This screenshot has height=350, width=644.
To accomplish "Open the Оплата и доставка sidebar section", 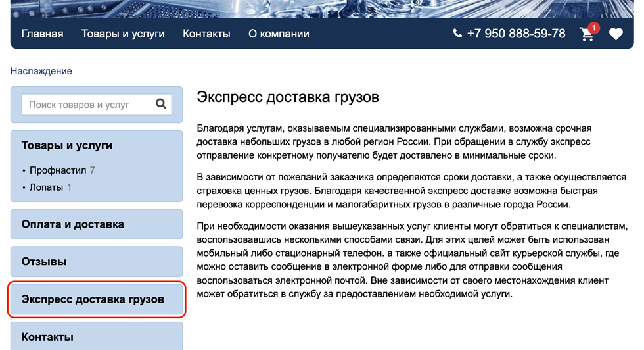I will 97,224.
